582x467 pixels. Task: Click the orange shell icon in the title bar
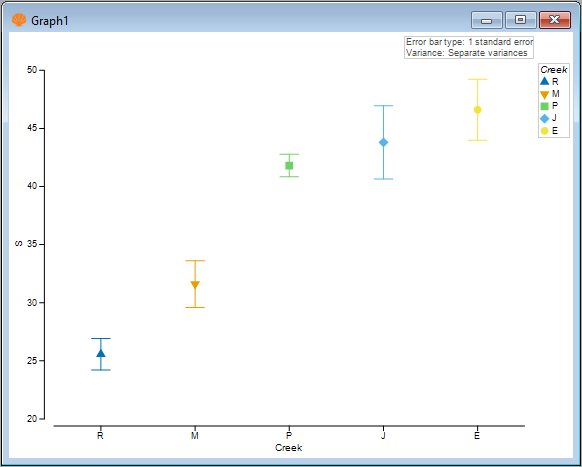click(x=19, y=20)
